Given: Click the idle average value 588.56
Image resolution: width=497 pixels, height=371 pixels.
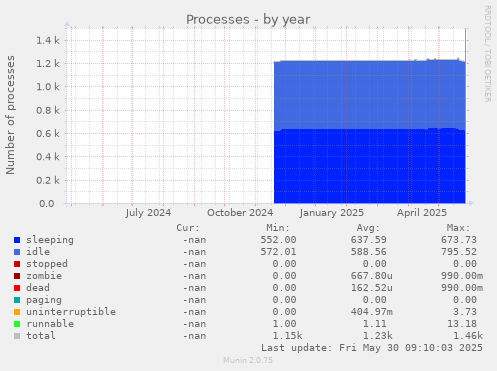Looking at the screenshot, I should [368, 252].
